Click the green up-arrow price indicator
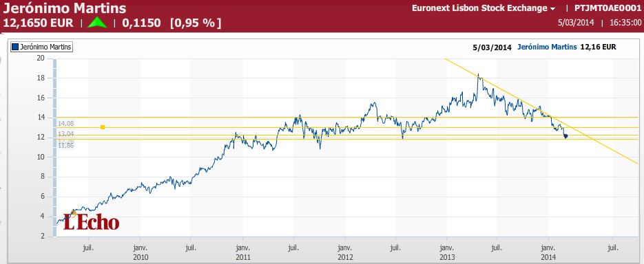644x264 pixels. (x=97, y=23)
